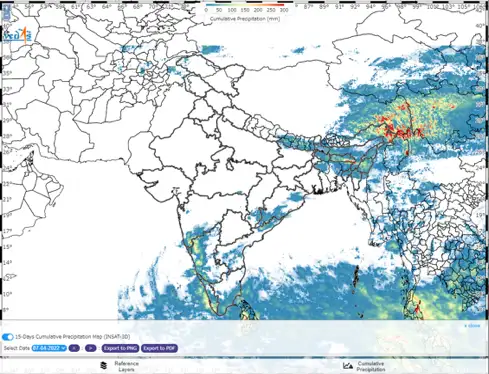Screen dimensions: 489x374
Task: Click the VEDAS logo in the top-left
Action: click(17, 35)
